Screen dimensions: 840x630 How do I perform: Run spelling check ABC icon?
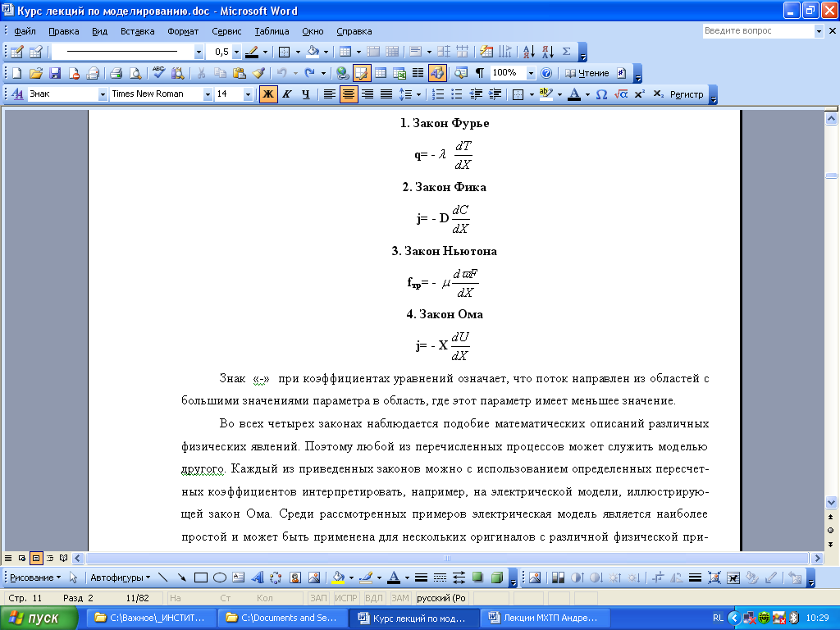158,73
